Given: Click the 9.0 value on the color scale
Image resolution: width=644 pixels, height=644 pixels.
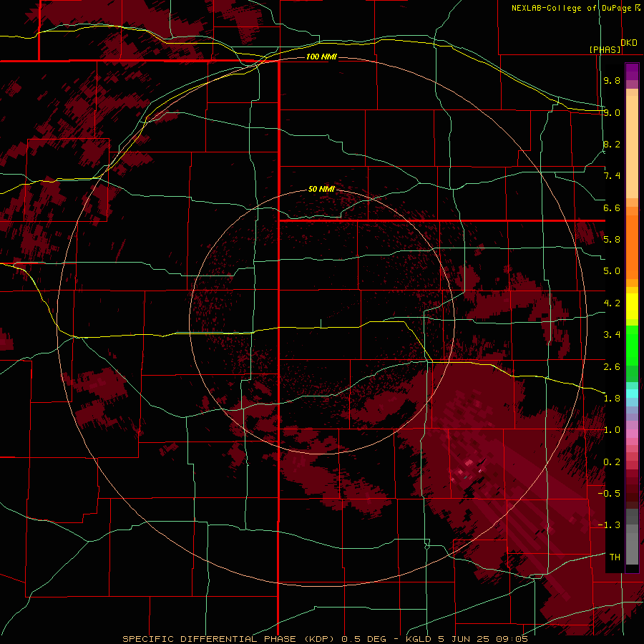Looking at the screenshot, I should 612,112.
